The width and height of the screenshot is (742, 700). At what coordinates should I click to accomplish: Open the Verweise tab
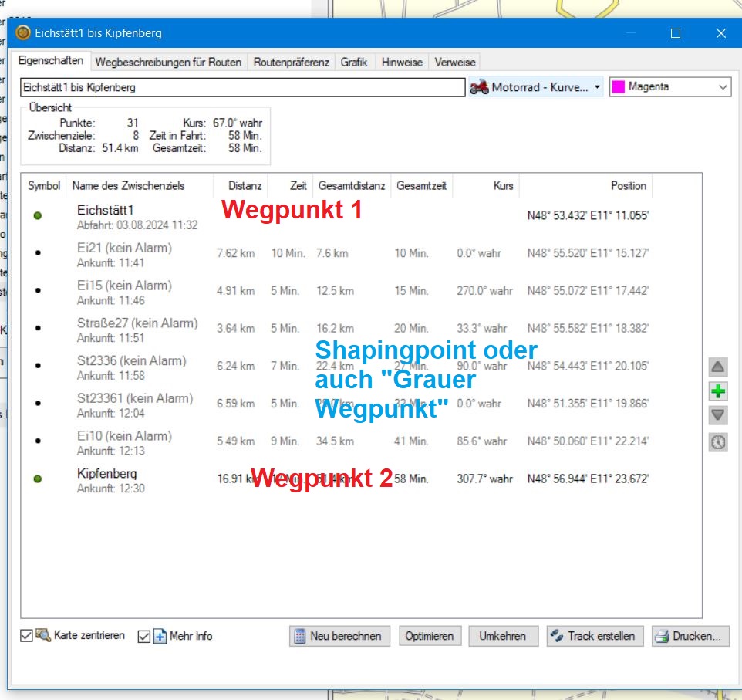coord(455,62)
